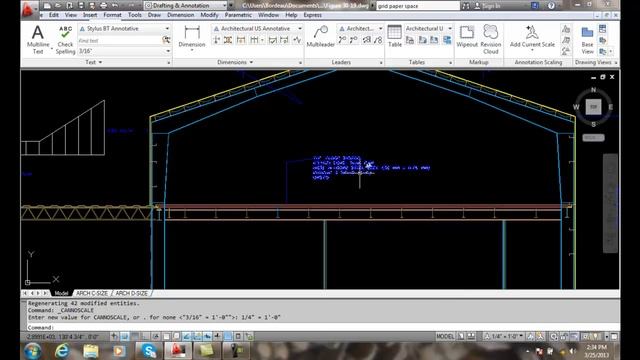Switch to the Model tab

(61, 293)
